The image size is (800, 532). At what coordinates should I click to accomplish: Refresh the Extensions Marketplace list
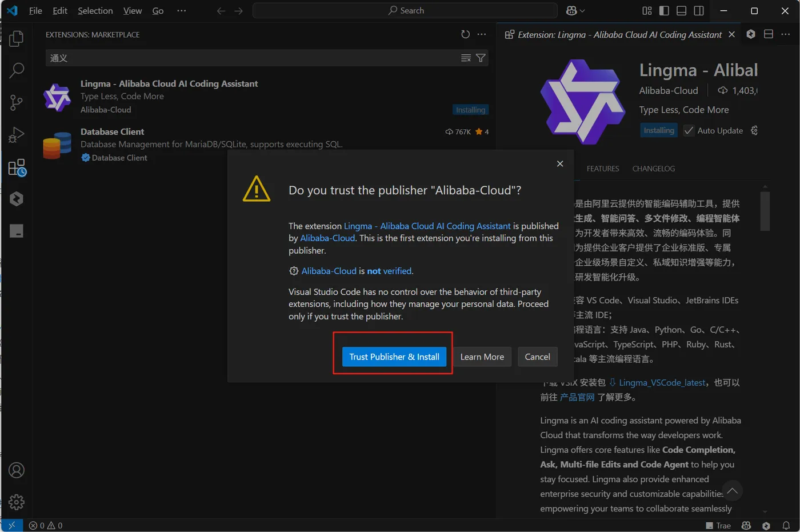click(x=465, y=34)
